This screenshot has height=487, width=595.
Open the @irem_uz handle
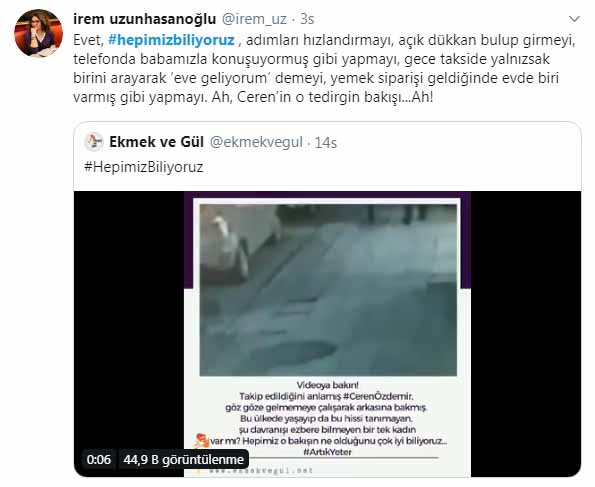coord(254,19)
